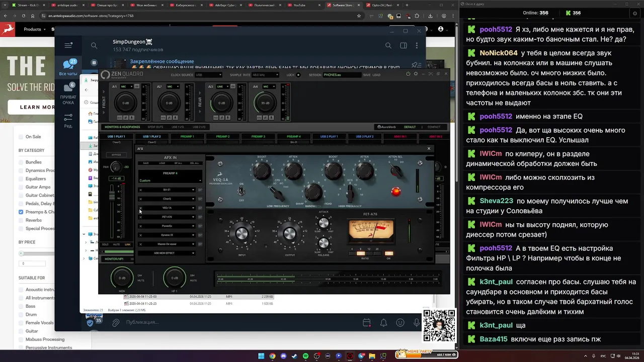Select the DEFAULT view mode
The image size is (644, 362).
click(x=410, y=127)
